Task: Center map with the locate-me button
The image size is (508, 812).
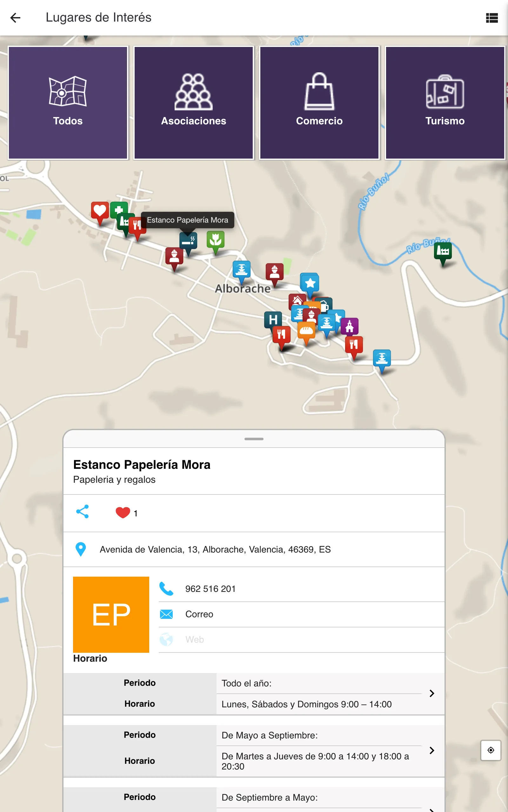Action: pos(491,750)
